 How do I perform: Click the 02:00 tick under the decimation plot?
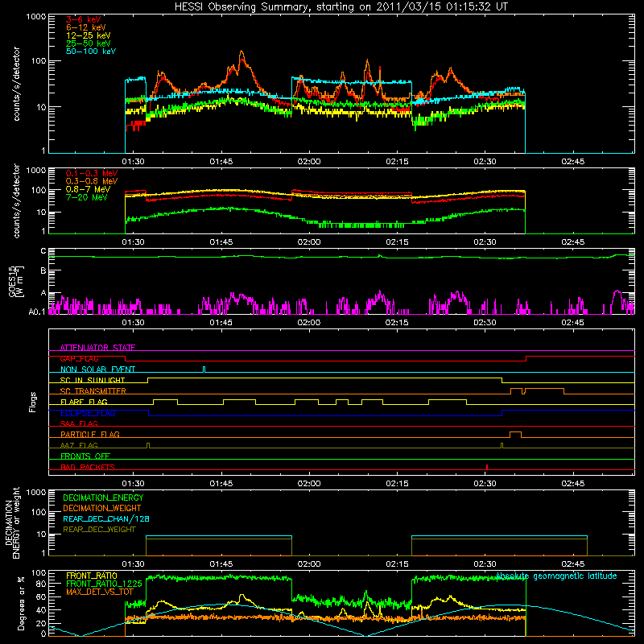309,564
